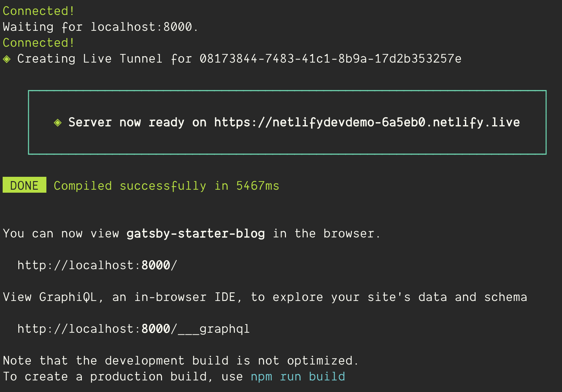Open https://netlifydevdemo-6a5eb0.netlify.live link
Screen dimensions: 562x392
[x=366, y=122]
